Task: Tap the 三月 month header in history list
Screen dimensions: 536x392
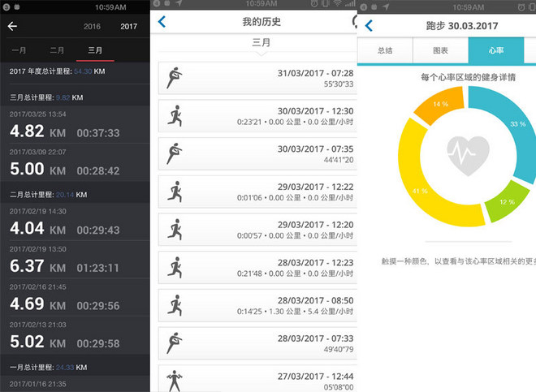Action: click(262, 43)
